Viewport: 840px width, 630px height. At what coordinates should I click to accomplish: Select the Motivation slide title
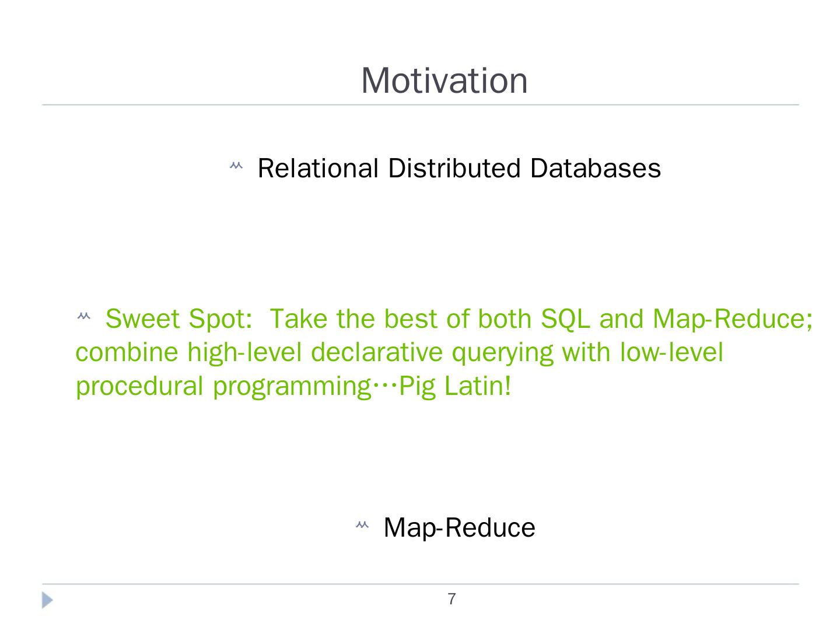(444, 80)
